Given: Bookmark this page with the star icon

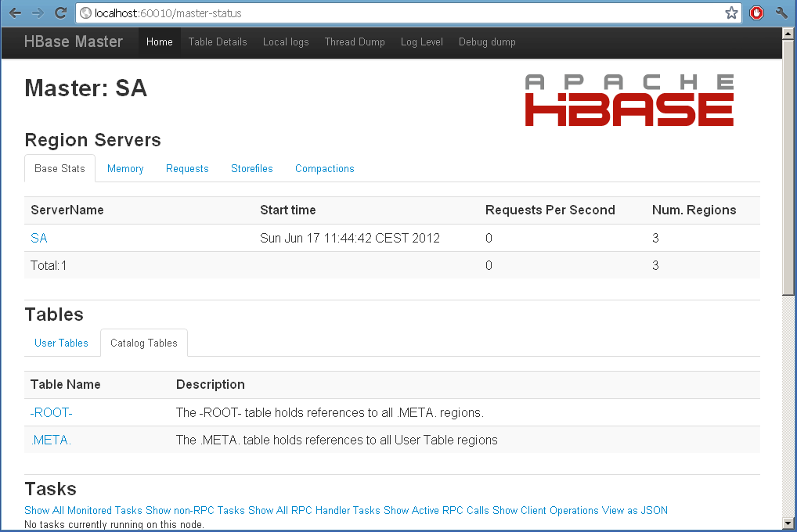Looking at the screenshot, I should click(x=730, y=13).
